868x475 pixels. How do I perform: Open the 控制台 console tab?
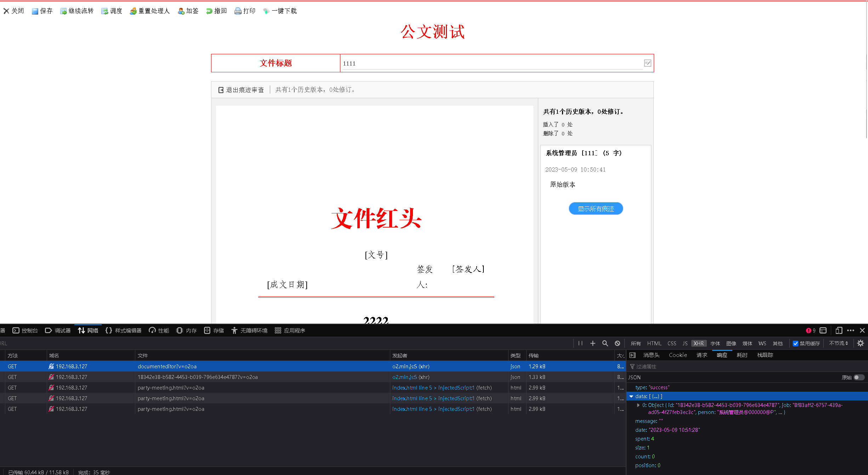pyautogui.click(x=25, y=330)
